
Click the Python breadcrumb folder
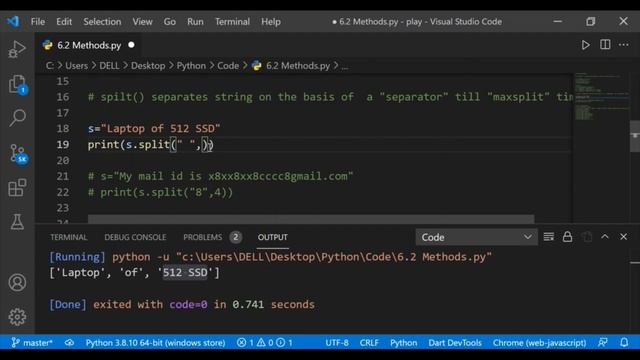point(191,66)
